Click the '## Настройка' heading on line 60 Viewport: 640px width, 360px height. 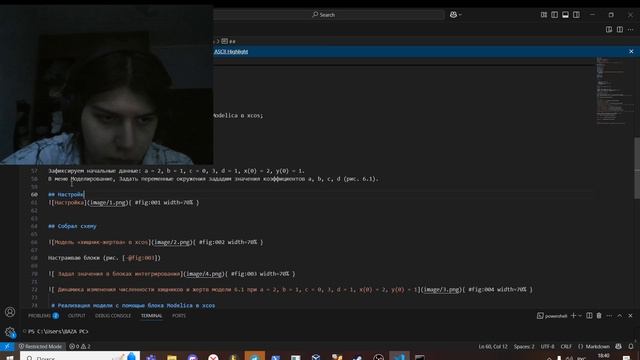tap(66, 194)
